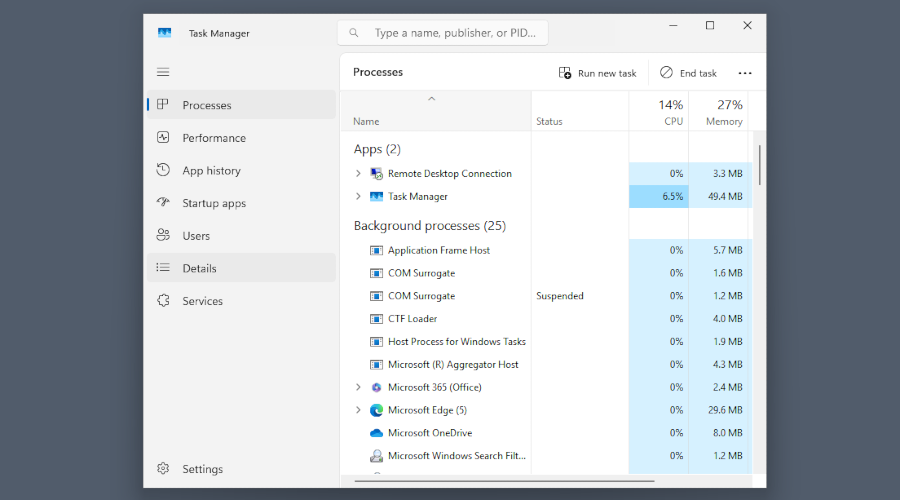
Task: Click the 1.9 MB memory value
Action: point(728,342)
